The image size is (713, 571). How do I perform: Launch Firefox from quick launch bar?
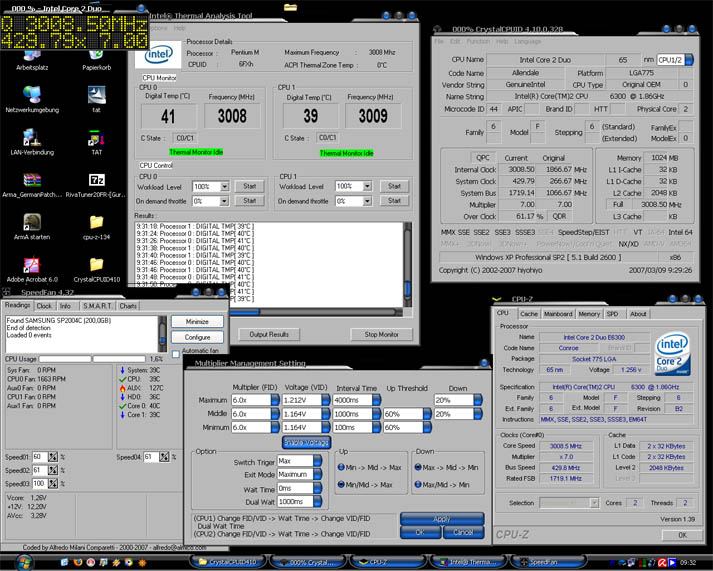click(78, 562)
